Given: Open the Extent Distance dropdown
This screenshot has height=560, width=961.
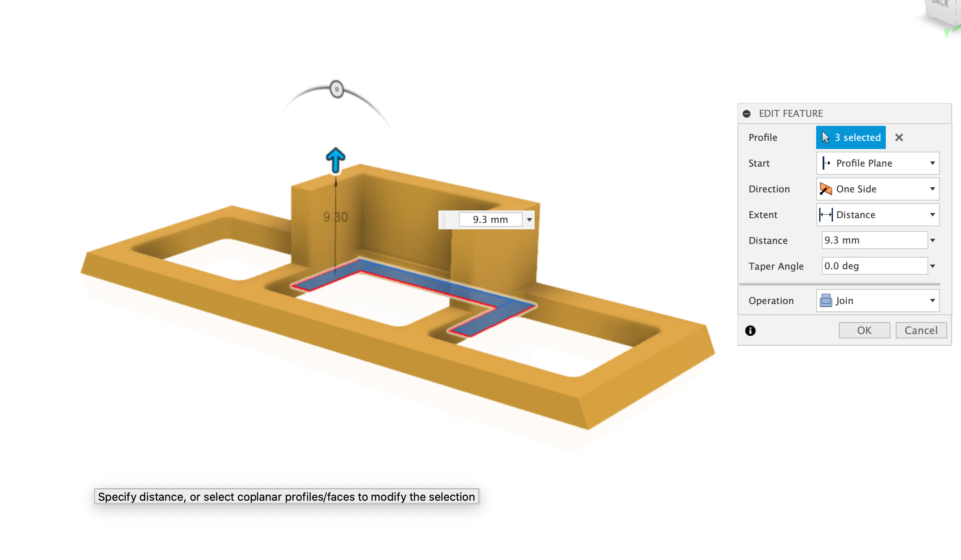Looking at the screenshot, I should pos(878,215).
